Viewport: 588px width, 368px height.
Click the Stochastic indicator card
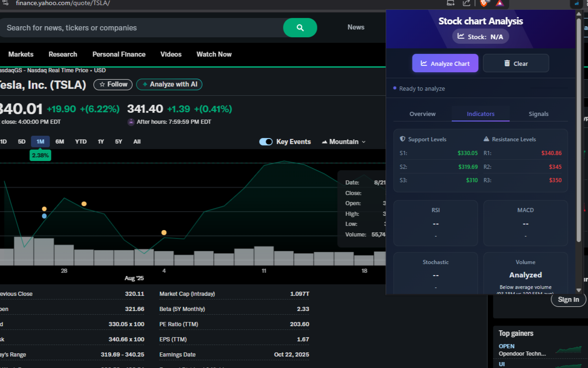click(x=435, y=273)
